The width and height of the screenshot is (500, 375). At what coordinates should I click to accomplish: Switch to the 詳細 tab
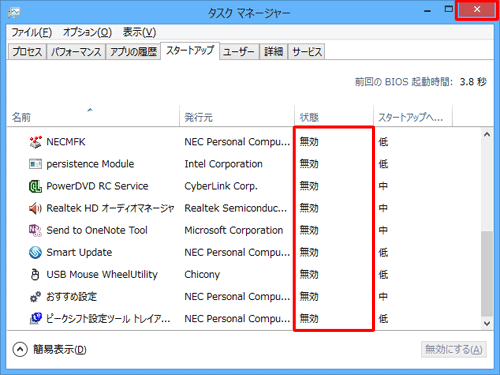click(273, 52)
